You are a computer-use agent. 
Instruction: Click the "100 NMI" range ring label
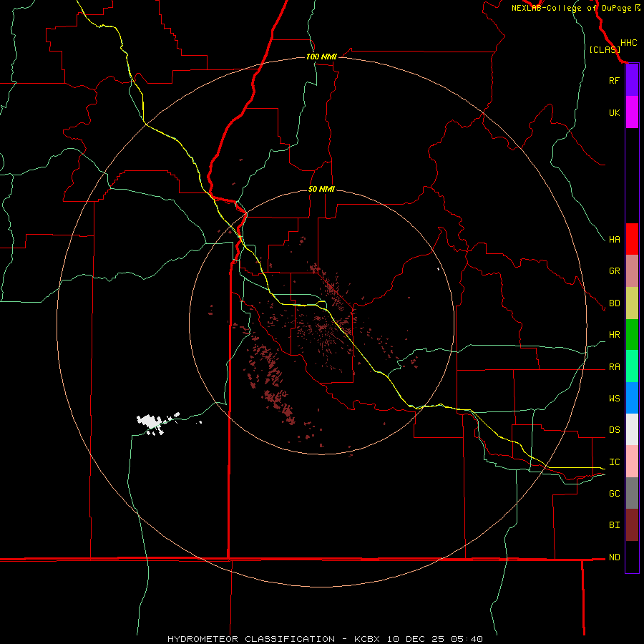[321, 57]
